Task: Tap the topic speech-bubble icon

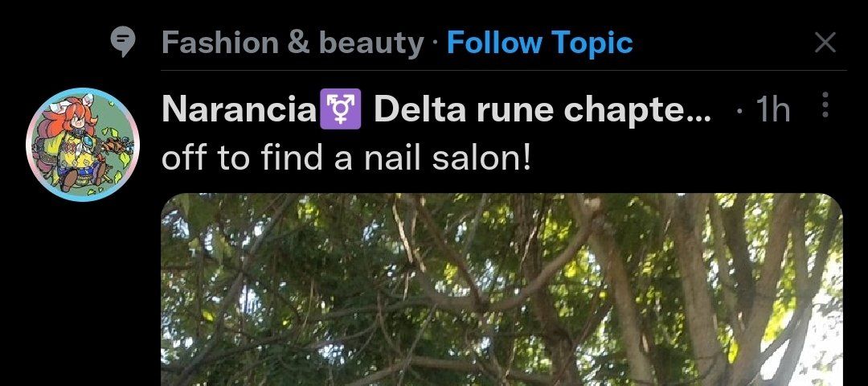Action: point(123,42)
